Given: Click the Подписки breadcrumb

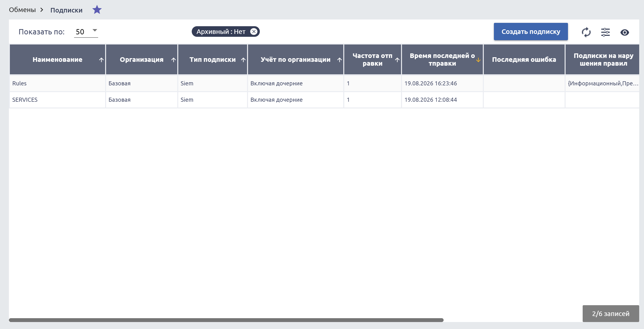Looking at the screenshot, I should click(x=66, y=10).
